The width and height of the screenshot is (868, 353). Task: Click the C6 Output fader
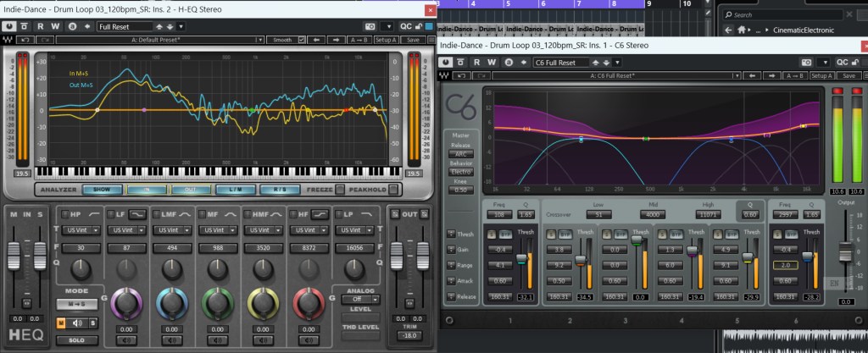tap(844, 252)
